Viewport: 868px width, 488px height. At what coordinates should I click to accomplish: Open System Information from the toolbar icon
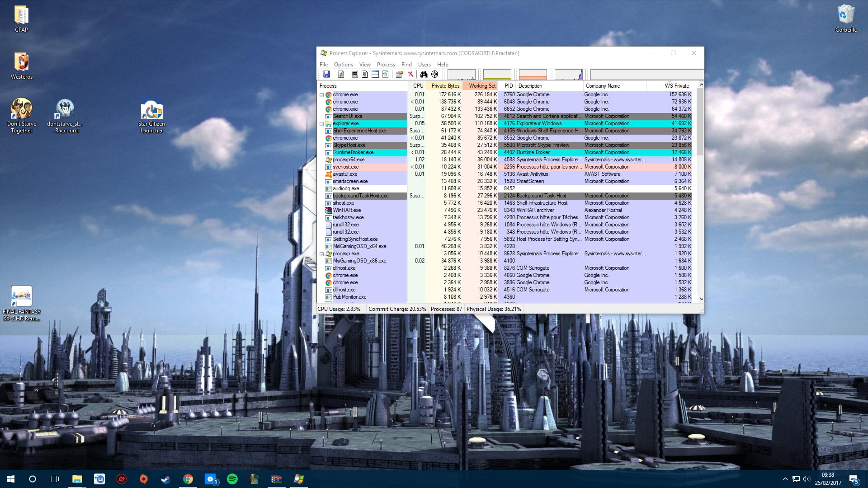coord(354,75)
